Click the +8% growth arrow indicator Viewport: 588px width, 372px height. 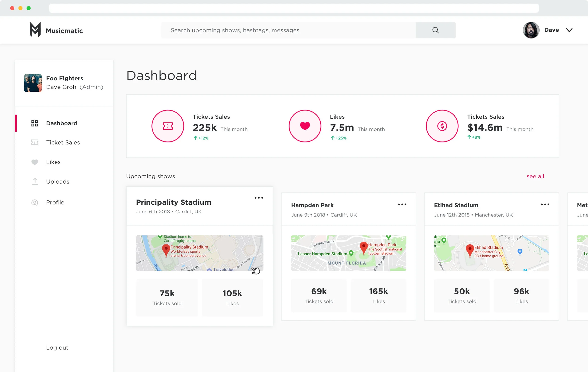coord(474,137)
